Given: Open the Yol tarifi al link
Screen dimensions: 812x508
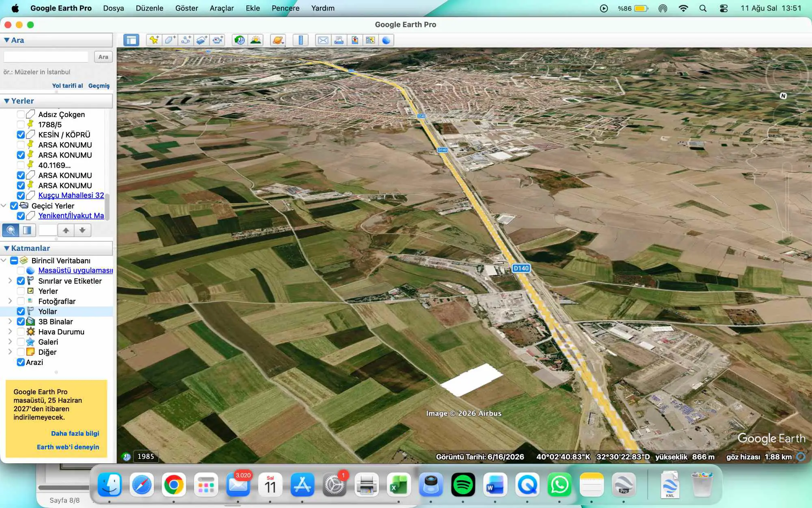Looking at the screenshot, I should [67, 86].
